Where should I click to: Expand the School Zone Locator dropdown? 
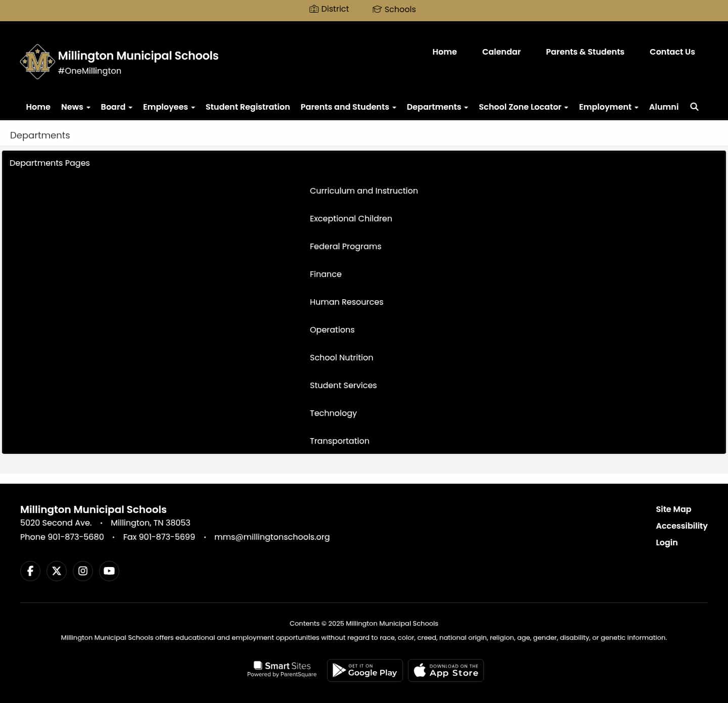[x=523, y=107]
